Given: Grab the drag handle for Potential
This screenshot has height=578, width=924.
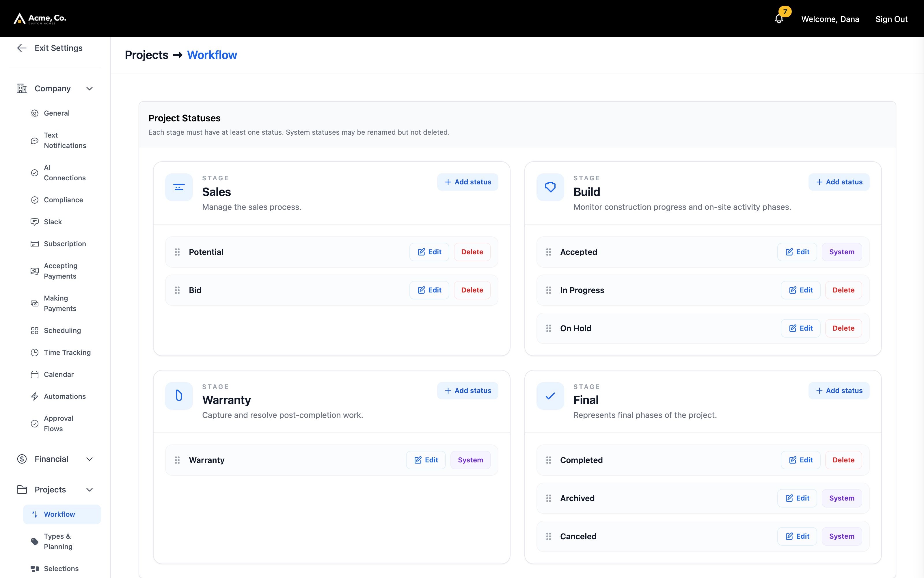Looking at the screenshot, I should pos(177,252).
